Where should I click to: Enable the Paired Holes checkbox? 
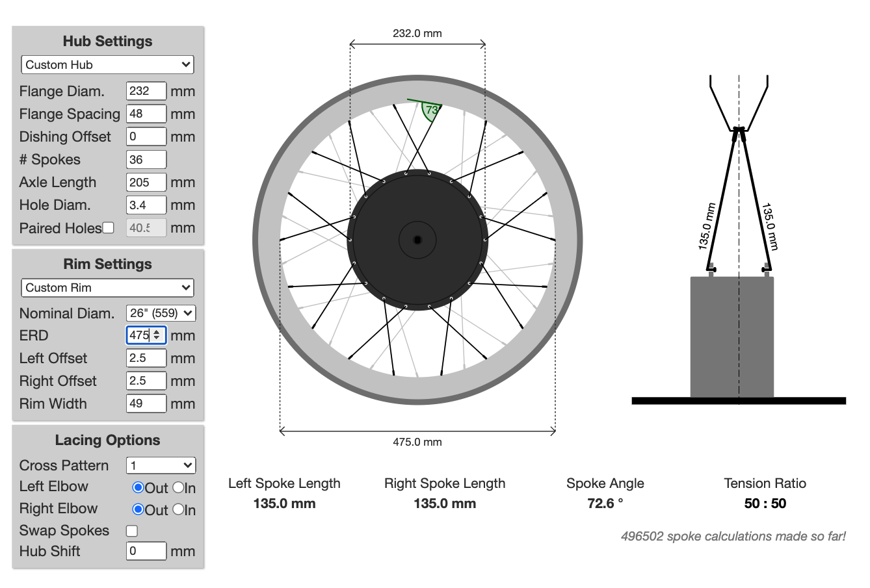pos(109,227)
